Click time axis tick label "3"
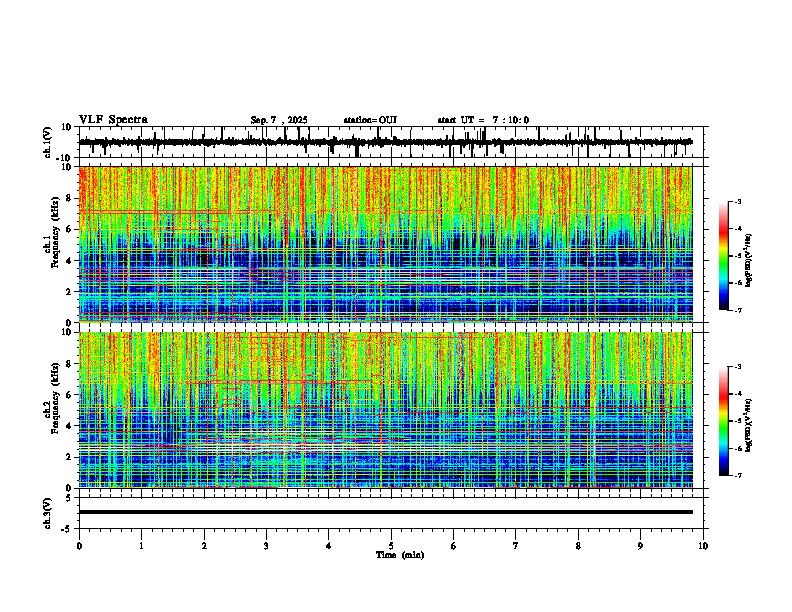This screenshot has width=792, height=612. coord(266,546)
